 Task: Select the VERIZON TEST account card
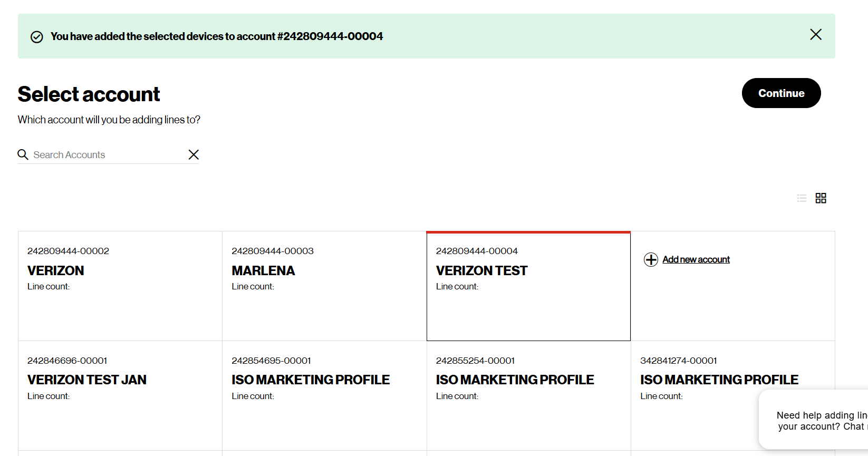point(528,286)
